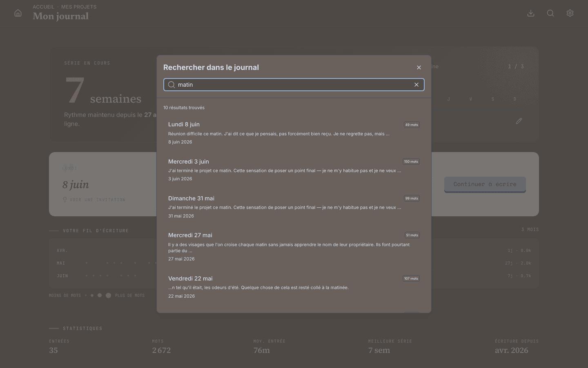Click the pencil edit icon
The width and height of the screenshot is (588, 368).
[x=519, y=121]
